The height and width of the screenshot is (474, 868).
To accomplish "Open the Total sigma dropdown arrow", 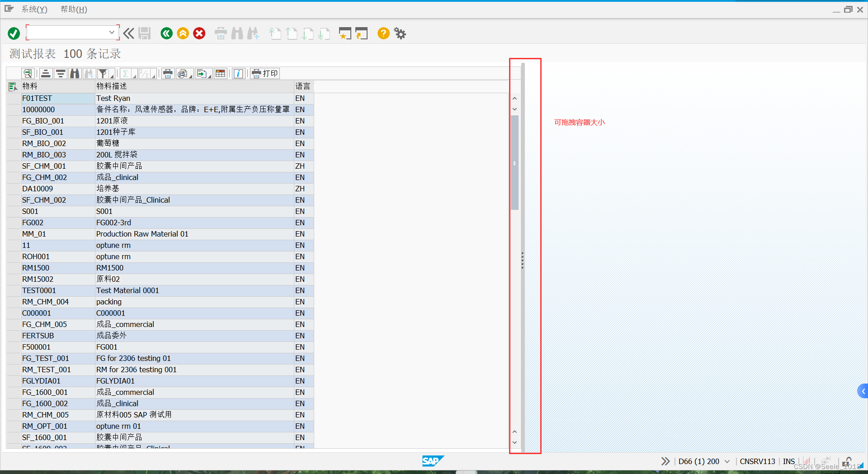I will pos(134,76).
